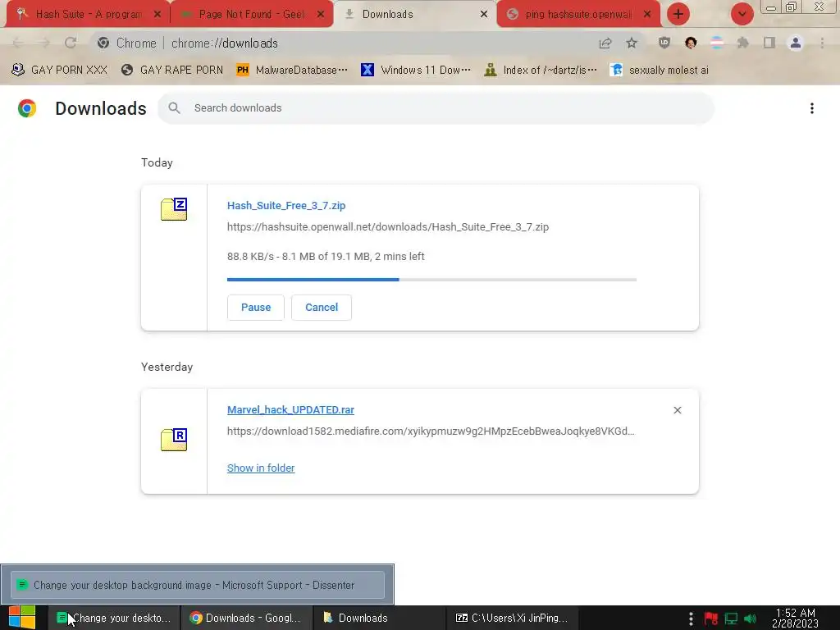This screenshot has width=840, height=630.
Task: Share this page icon
Action: 605,43
